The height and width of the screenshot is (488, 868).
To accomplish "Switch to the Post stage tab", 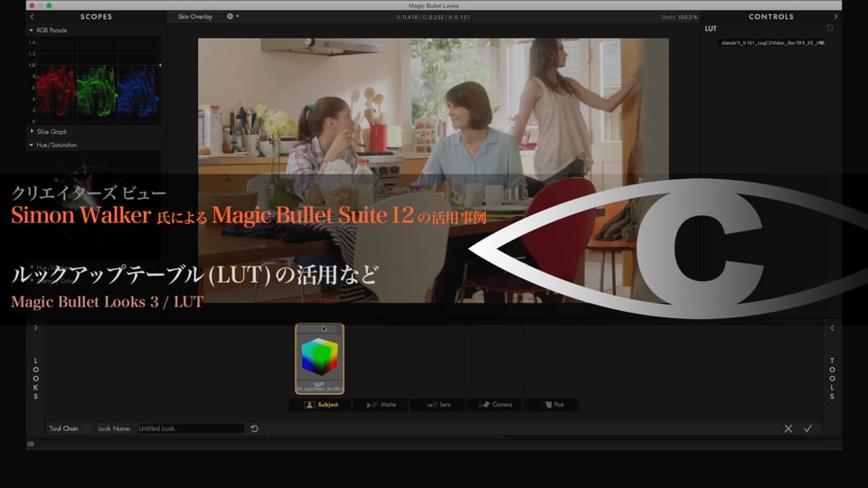I will 552,405.
